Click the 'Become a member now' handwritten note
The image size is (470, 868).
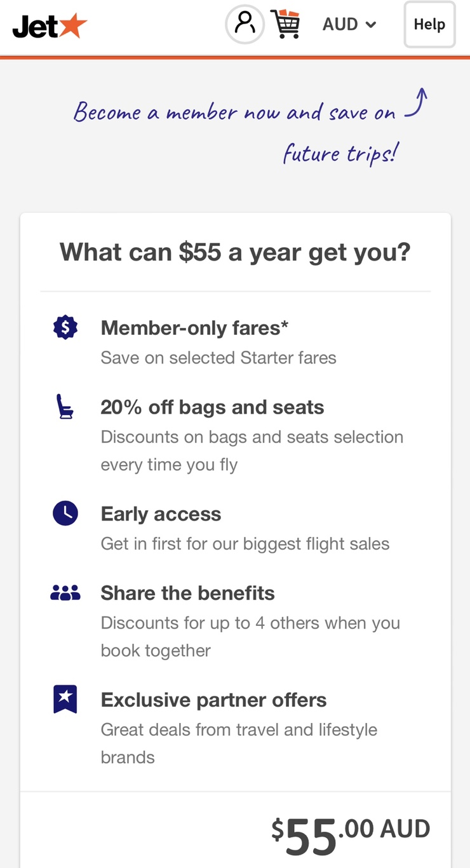point(235,113)
